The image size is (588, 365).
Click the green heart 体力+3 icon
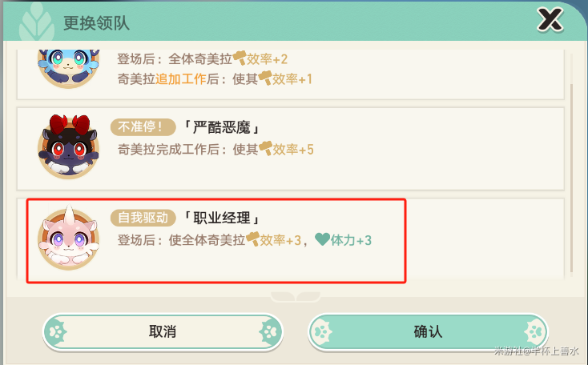coord(322,239)
